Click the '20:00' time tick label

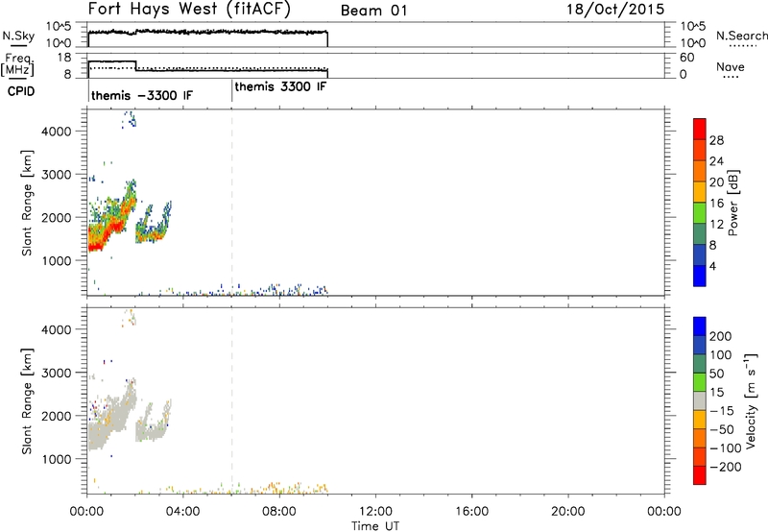click(x=568, y=512)
